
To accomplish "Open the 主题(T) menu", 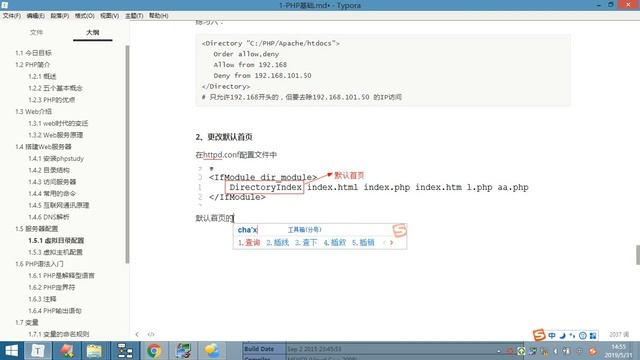I will tap(134, 16).
